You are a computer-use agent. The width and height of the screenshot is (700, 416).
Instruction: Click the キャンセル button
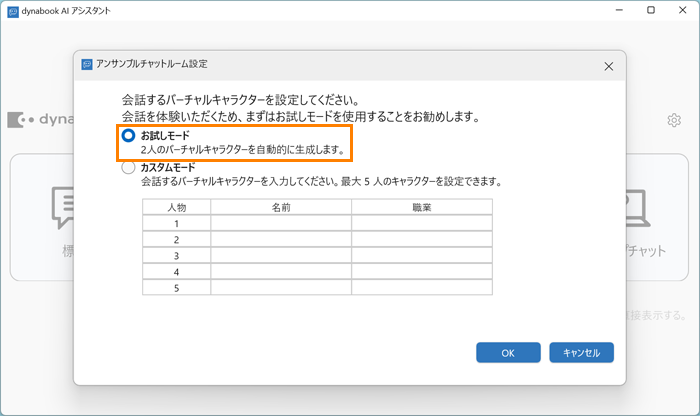click(x=581, y=353)
